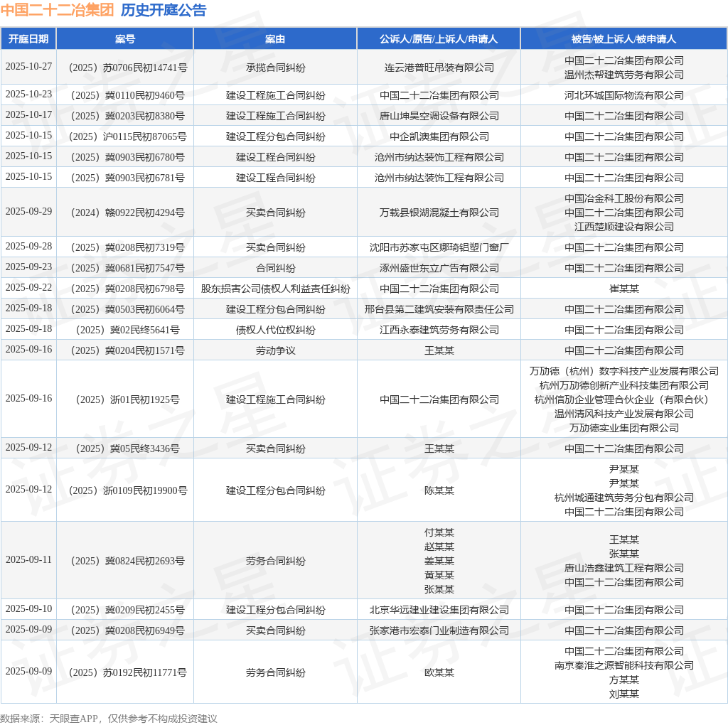
Task: Click 张家港市宏泰门业制造有限公司
Action: click(x=439, y=630)
